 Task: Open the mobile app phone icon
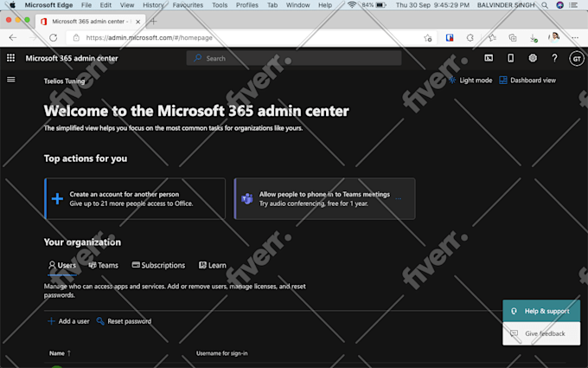click(x=510, y=58)
